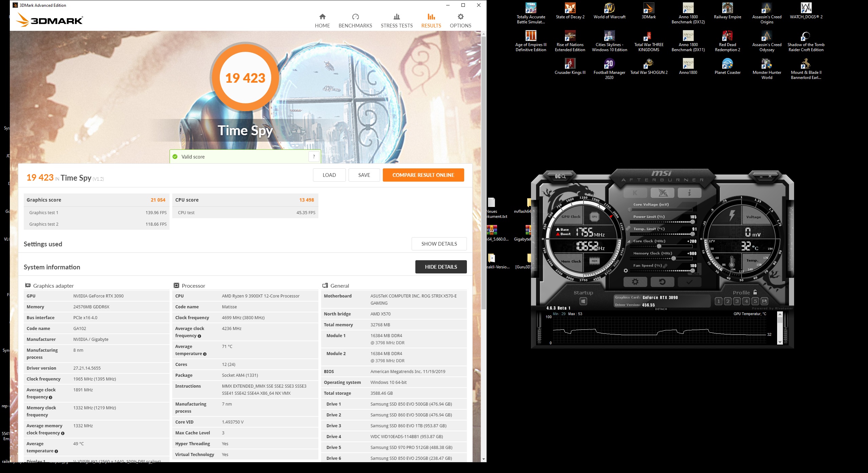Click COMPARE RESULT ONLINE button
Screen dimensions: 868x473
point(423,175)
